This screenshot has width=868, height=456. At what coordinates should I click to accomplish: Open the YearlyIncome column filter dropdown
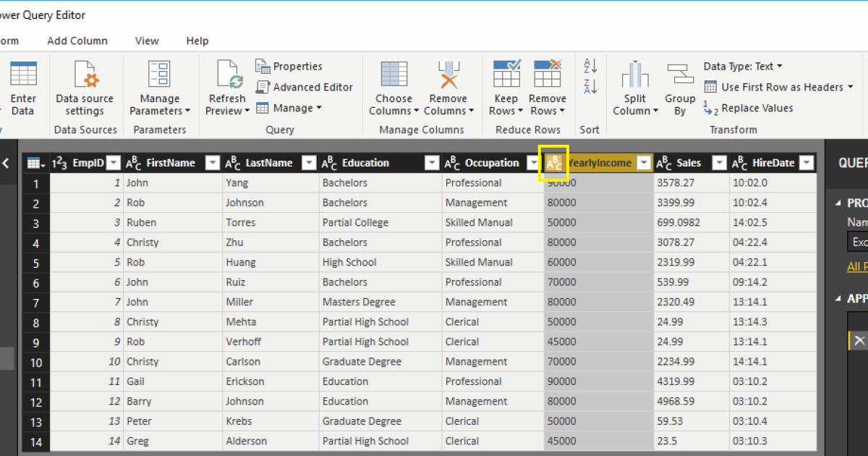644,163
